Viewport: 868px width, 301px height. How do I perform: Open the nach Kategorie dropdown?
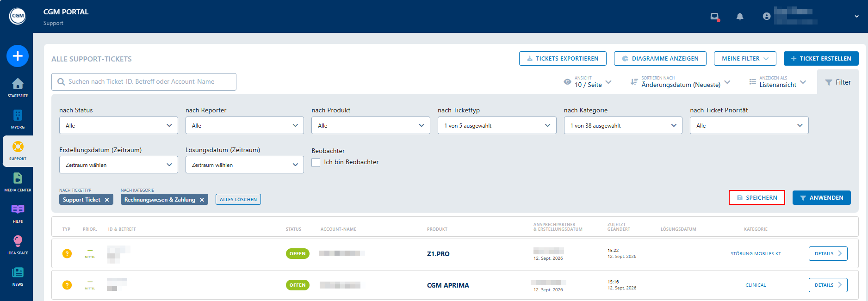623,125
